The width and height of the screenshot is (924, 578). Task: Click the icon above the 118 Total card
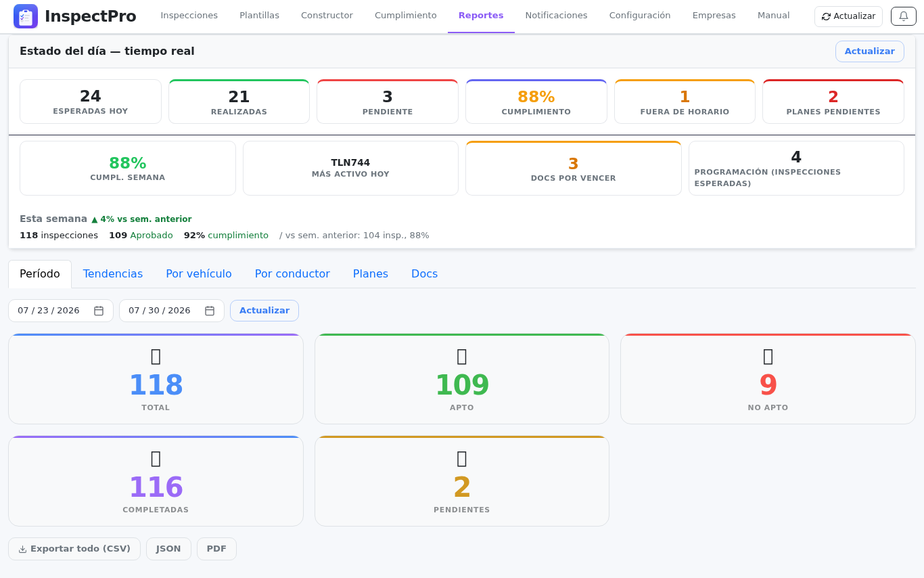[x=156, y=356]
